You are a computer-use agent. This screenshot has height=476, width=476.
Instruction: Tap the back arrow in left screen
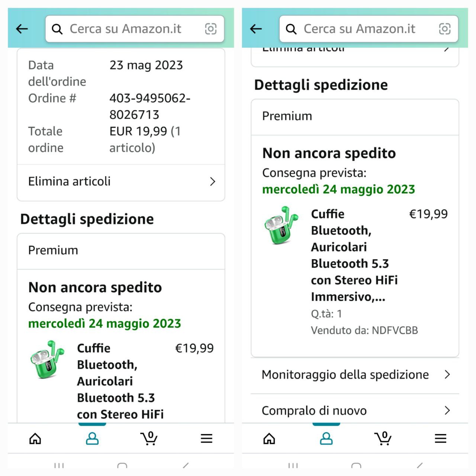pyautogui.click(x=22, y=29)
